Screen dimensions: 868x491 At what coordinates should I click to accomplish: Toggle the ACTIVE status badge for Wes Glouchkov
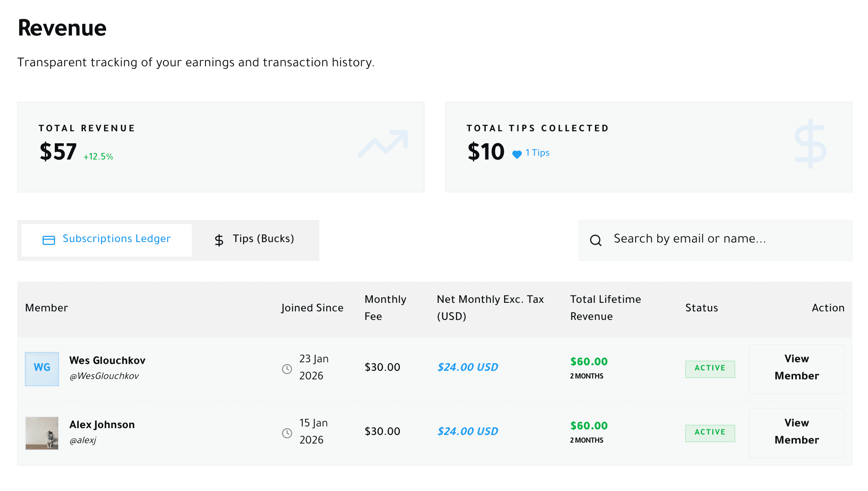(x=710, y=368)
